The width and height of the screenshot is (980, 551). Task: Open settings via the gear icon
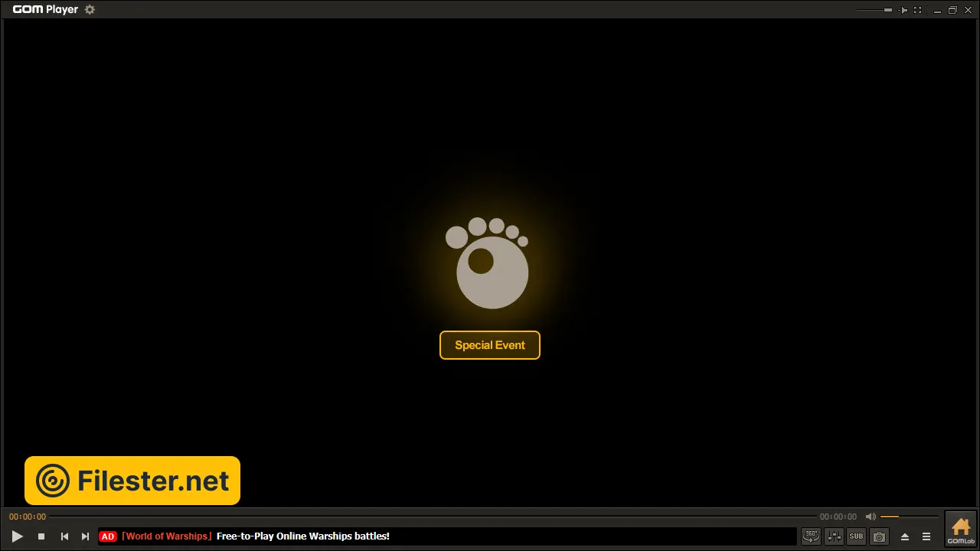tap(90, 10)
